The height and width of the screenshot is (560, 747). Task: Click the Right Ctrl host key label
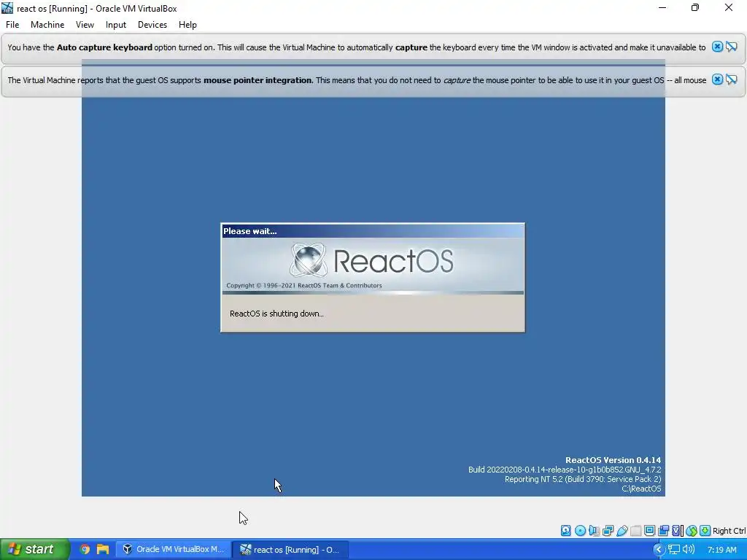(729, 531)
